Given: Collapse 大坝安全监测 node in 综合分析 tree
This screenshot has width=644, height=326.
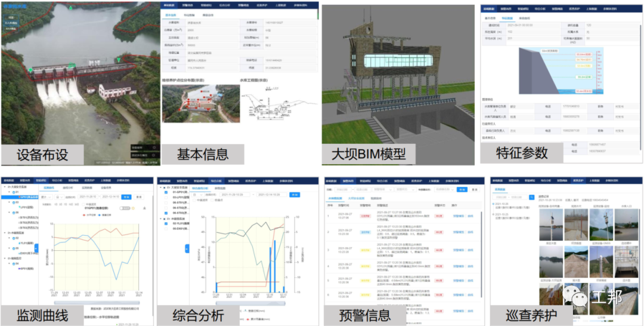Looking at the screenshot, I should tap(160, 187).
